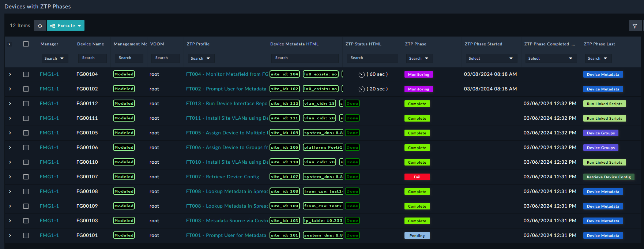Click site_id: 110 metadata tag
The image size is (644, 249).
[285, 162]
